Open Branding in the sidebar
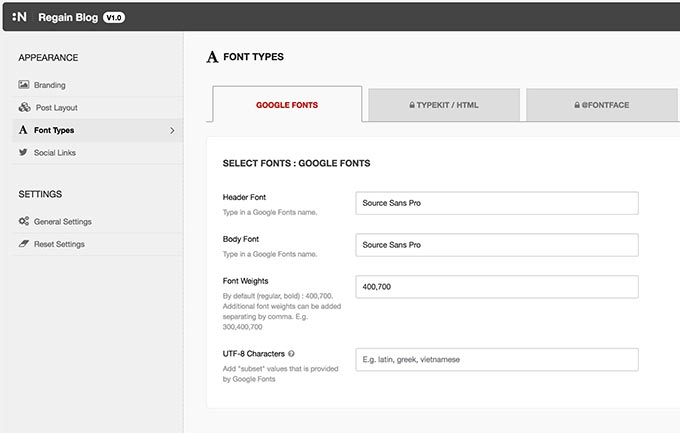Screen dimensions: 680x433 click(98, 85)
